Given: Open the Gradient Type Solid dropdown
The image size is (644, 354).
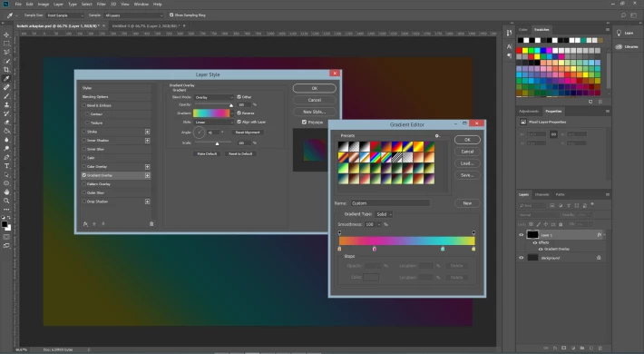Looking at the screenshot, I should pos(385,214).
